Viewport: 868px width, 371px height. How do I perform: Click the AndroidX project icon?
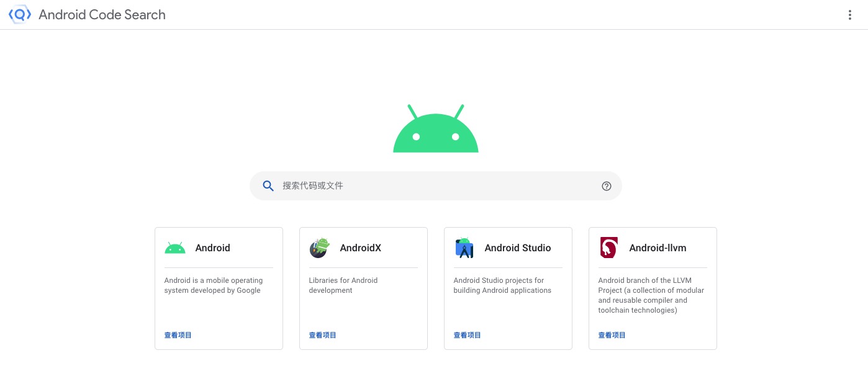point(320,248)
